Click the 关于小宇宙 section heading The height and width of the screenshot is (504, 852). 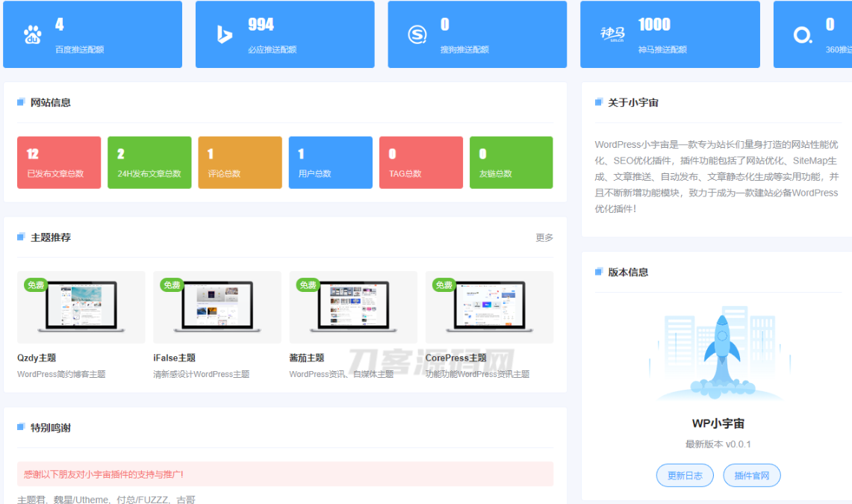[x=633, y=102]
